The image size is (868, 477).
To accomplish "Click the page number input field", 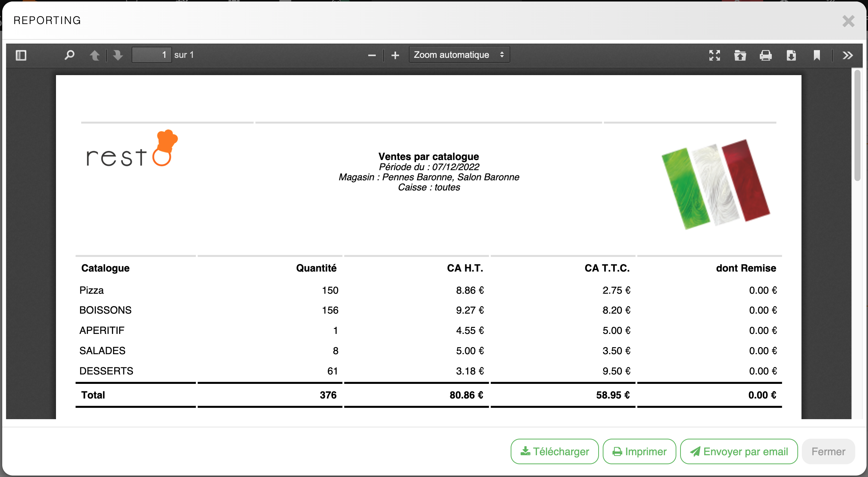I will click(151, 55).
